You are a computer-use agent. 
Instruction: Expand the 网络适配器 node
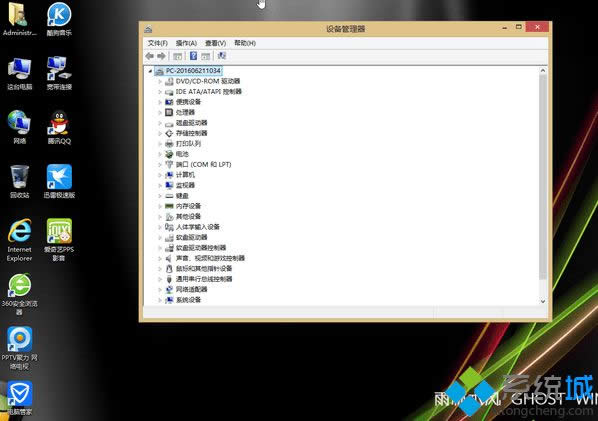(160, 289)
